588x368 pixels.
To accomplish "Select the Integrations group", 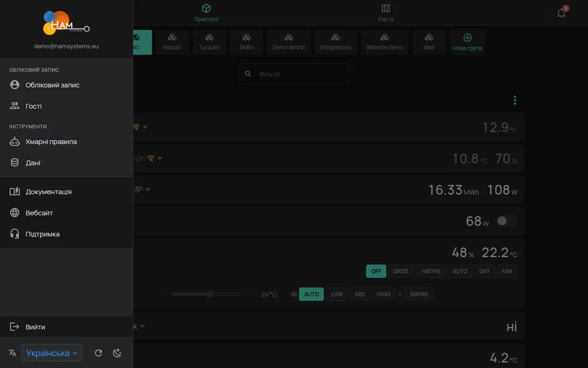I will pyautogui.click(x=335, y=42).
